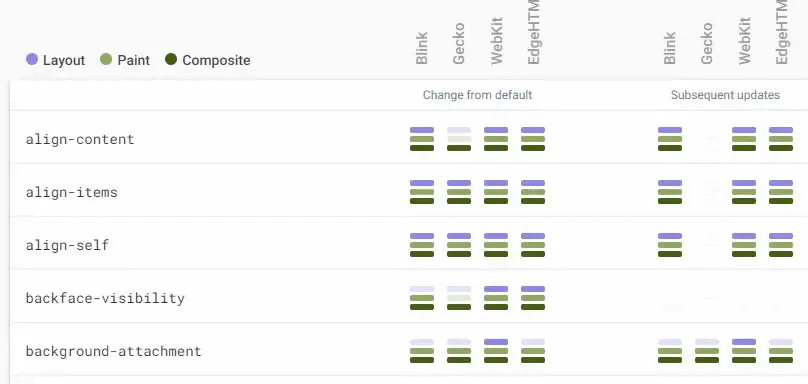
Task: Click the Layout purple legend dot
Action: (32, 60)
